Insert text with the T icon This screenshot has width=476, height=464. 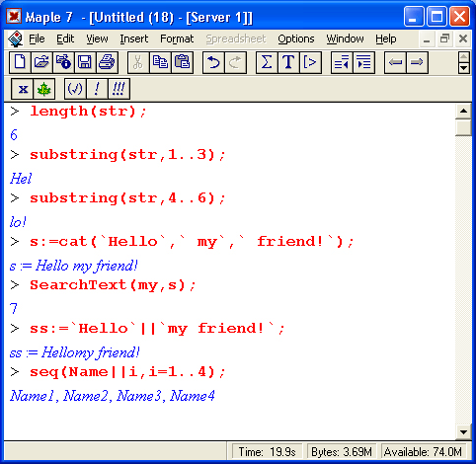(288, 62)
